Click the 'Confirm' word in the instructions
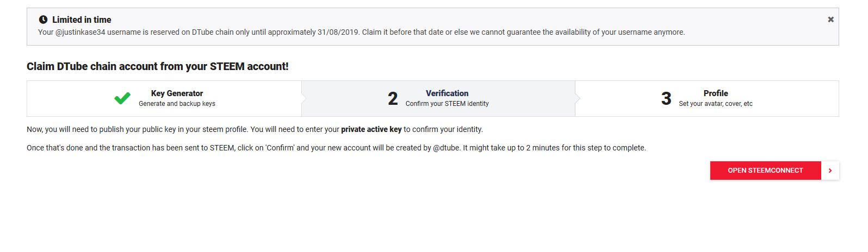Screen dimensions: 868x252 coord(280,148)
